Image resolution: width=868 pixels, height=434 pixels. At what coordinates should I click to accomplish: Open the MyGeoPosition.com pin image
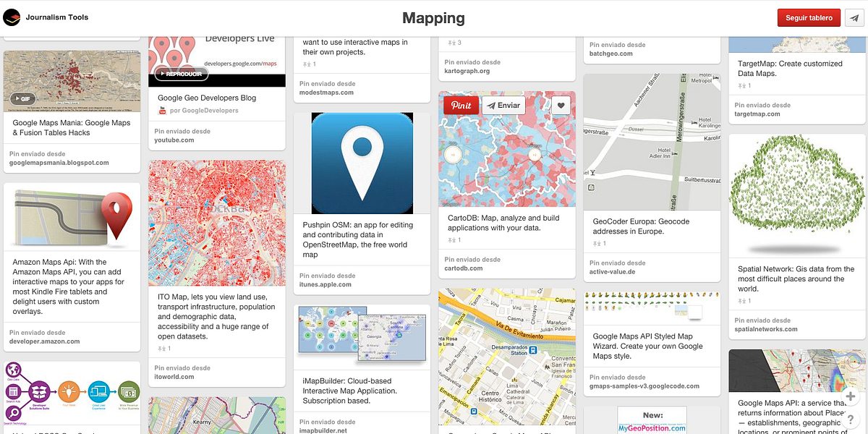pyautogui.click(x=652, y=420)
